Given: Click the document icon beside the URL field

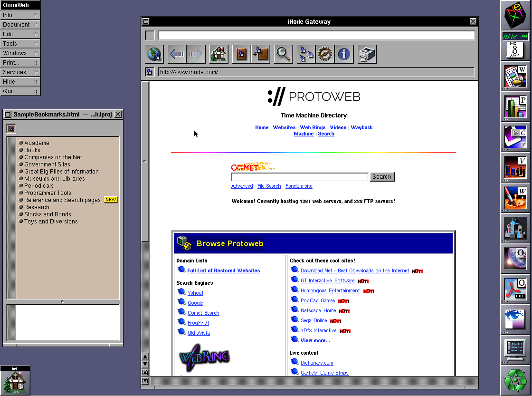Looking at the screenshot, I should [x=149, y=72].
